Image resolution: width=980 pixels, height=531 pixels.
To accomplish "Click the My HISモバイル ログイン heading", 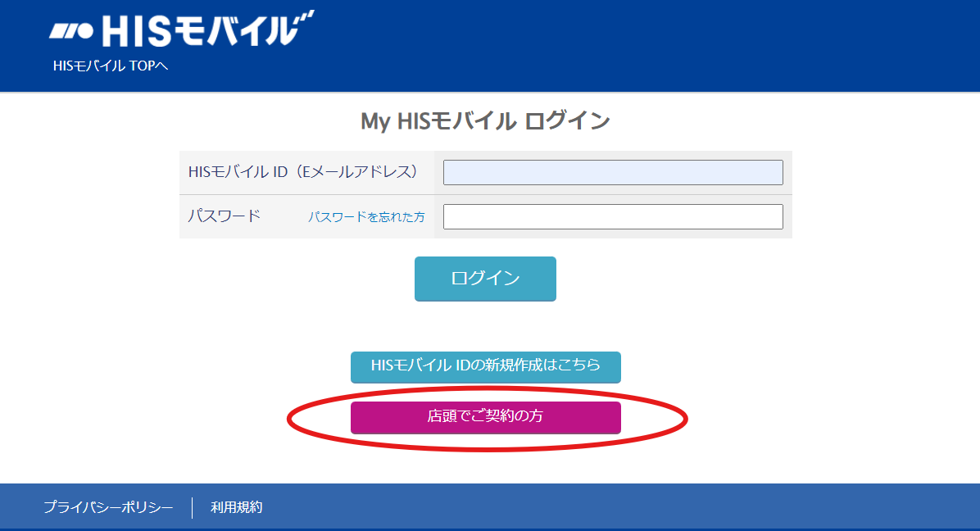I will click(485, 121).
